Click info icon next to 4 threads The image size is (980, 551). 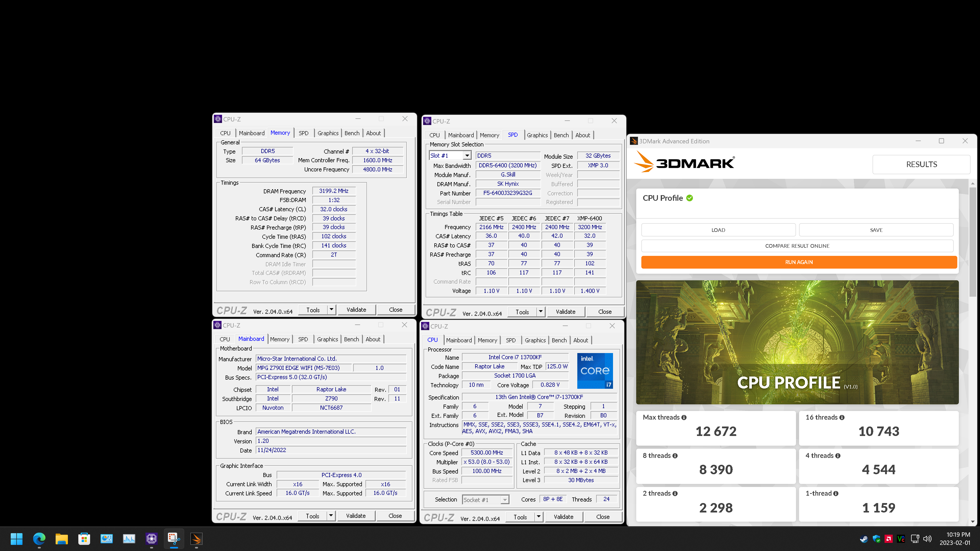(838, 456)
